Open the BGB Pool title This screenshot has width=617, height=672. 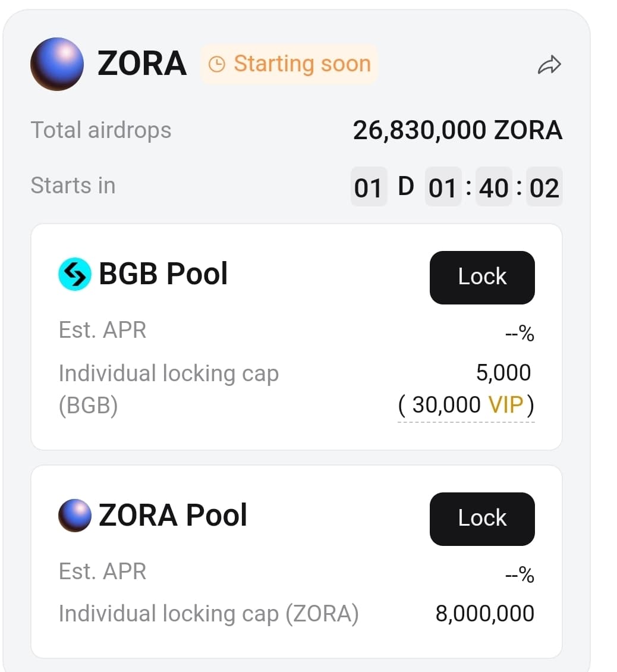point(163,274)
